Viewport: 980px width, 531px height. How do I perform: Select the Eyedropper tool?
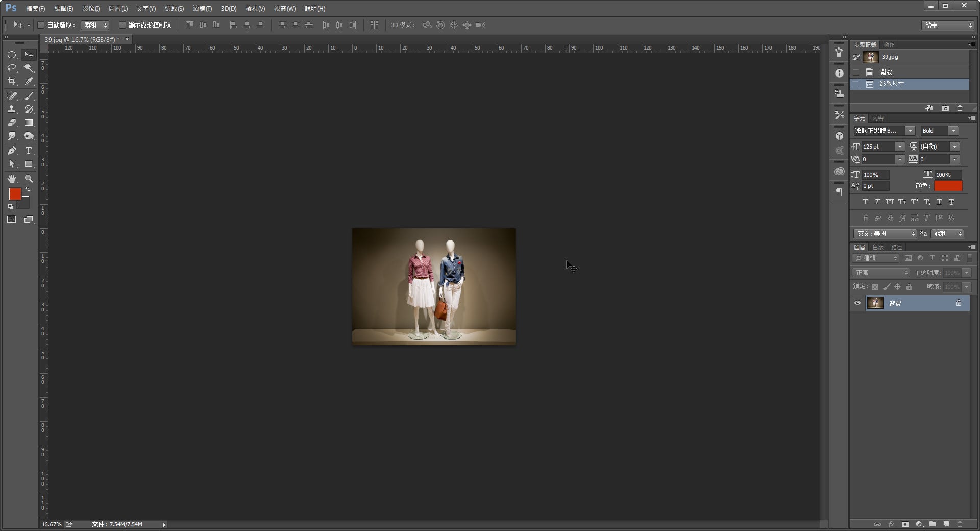coord(29,81)
